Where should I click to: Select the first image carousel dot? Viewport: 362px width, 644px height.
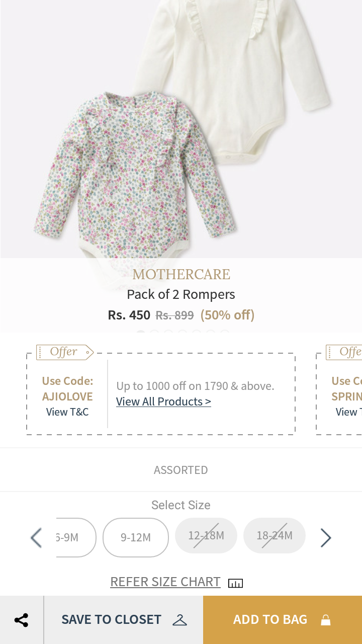[141, 332]
